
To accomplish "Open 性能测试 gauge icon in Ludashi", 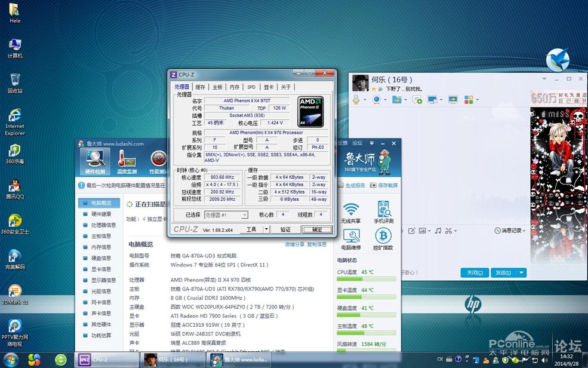I will [x=158, y=162].
